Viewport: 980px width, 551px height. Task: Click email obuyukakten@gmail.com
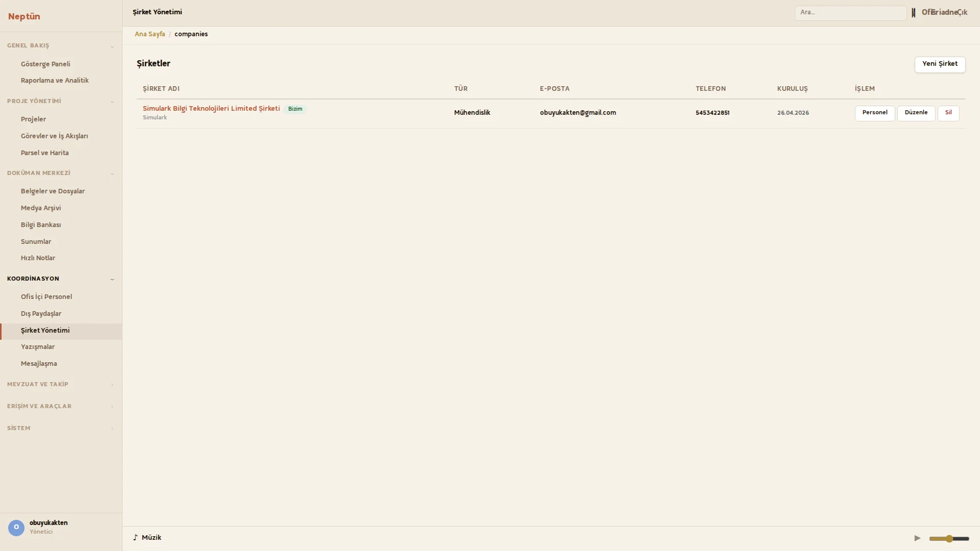578,113
